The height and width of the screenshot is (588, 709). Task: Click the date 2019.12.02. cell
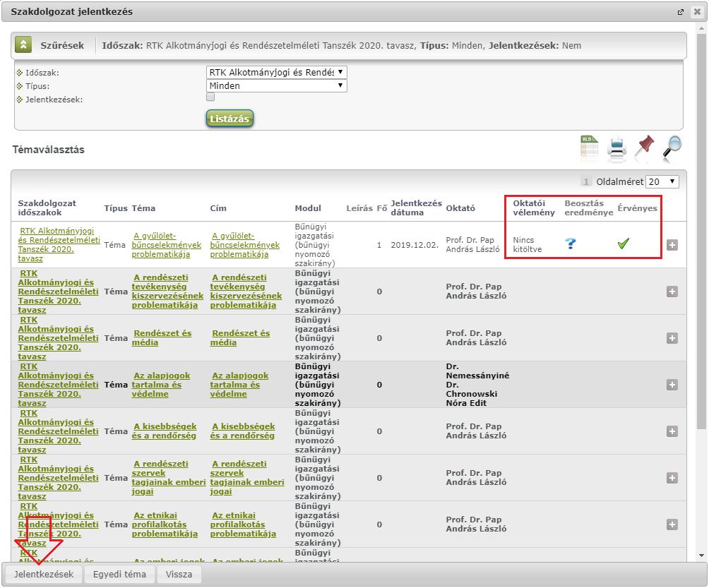pyautogui.click(x=415, y=245)
